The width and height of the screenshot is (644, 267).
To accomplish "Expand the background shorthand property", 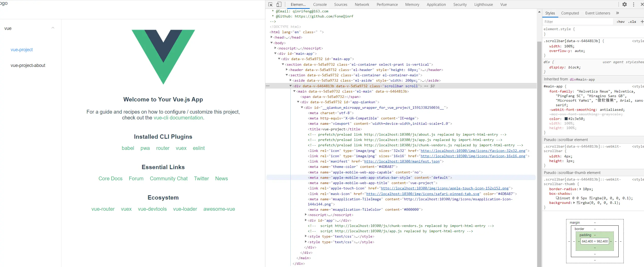I will (x=574, y=203).
